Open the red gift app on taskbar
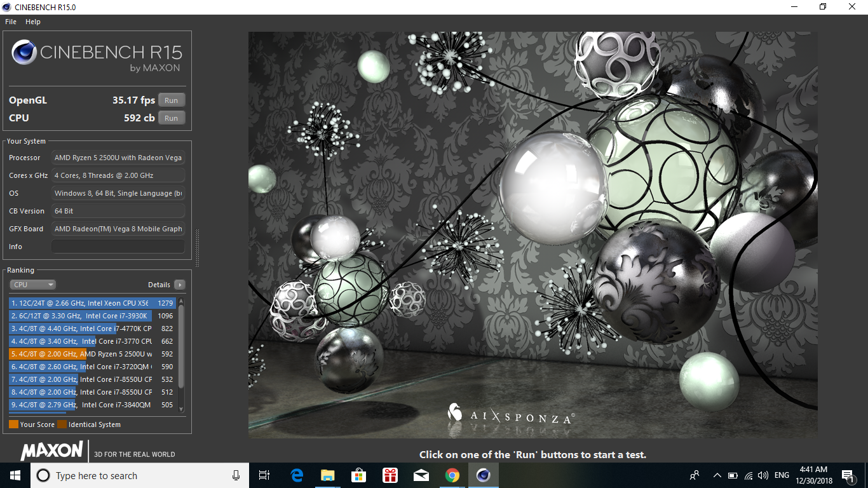Screen dimensions: 868x488 pyautogui.click(x=390, y=475)
